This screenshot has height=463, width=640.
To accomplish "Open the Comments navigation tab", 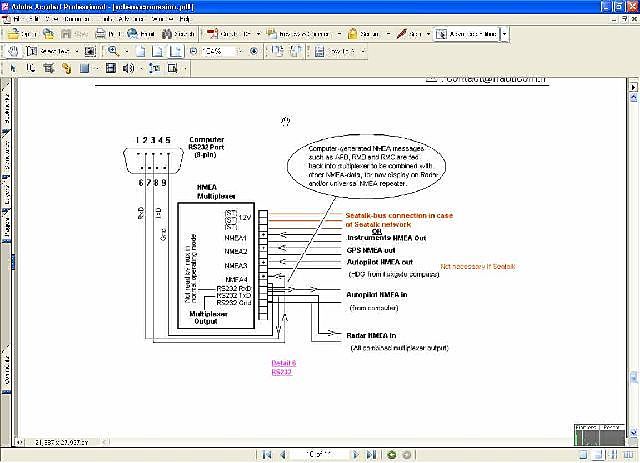I will pyautogui.click(x=6, y=369).
